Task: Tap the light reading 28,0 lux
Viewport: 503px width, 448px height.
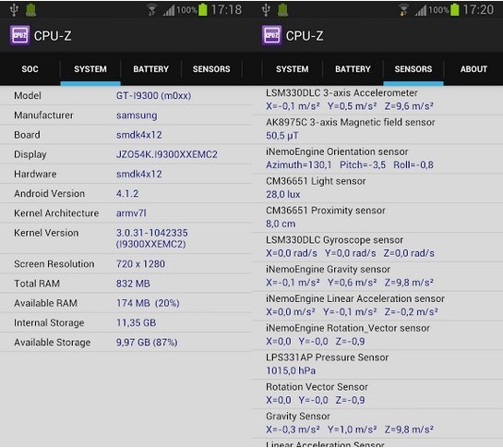Action: point(283,195)
